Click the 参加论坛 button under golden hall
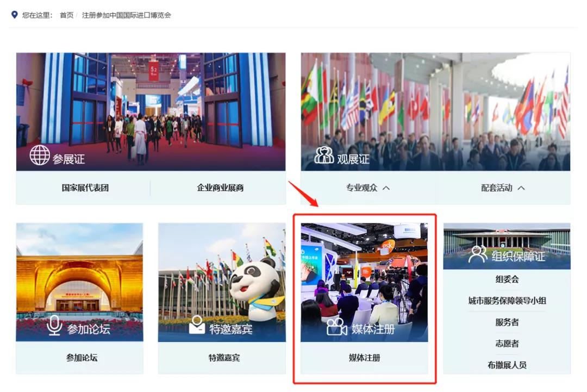Screen dimensions: 587x392 [x=82, y=358]
